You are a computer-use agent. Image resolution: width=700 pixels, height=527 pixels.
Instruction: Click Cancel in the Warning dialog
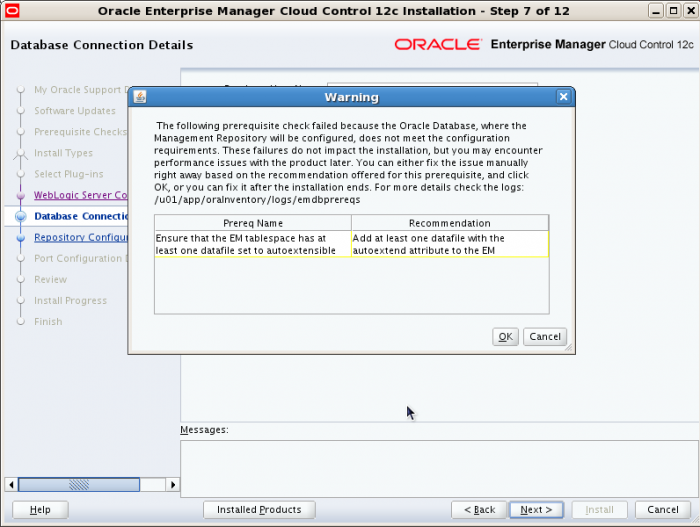point(545,336)
